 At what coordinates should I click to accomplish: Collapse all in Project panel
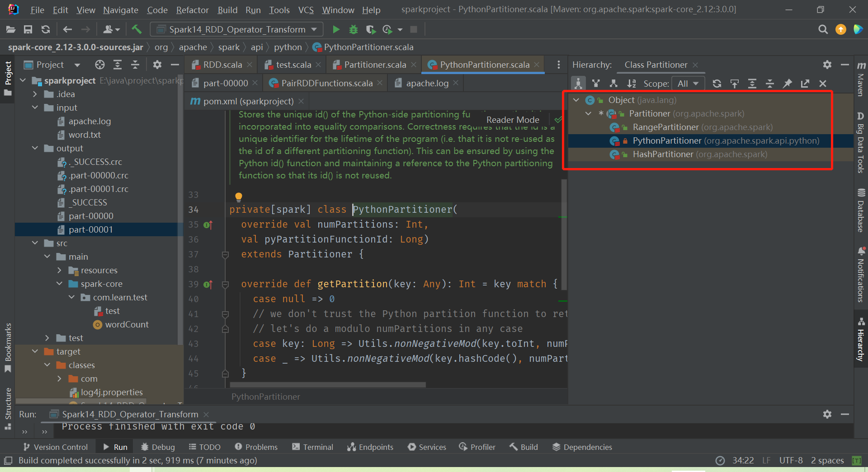coord(135,65)
